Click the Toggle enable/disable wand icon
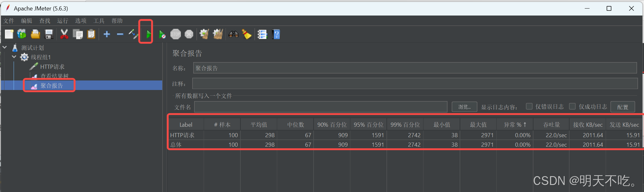This screenshot has width=644, height=192. (133, 34)
